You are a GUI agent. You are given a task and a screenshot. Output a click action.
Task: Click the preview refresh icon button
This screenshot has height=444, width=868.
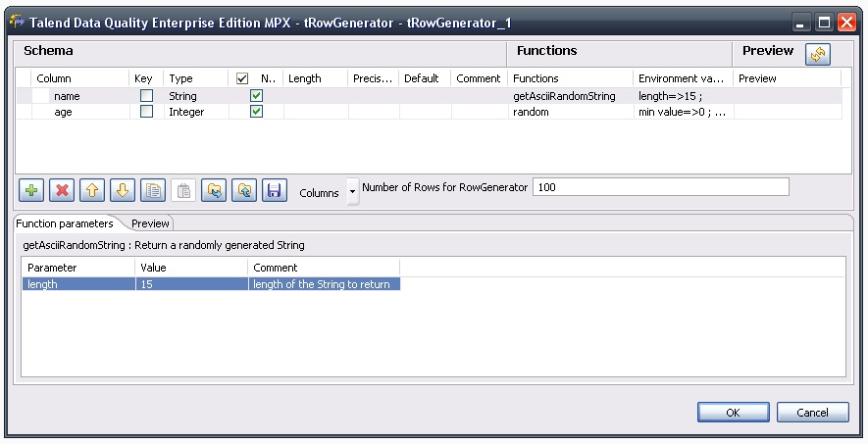pos(818,55)
